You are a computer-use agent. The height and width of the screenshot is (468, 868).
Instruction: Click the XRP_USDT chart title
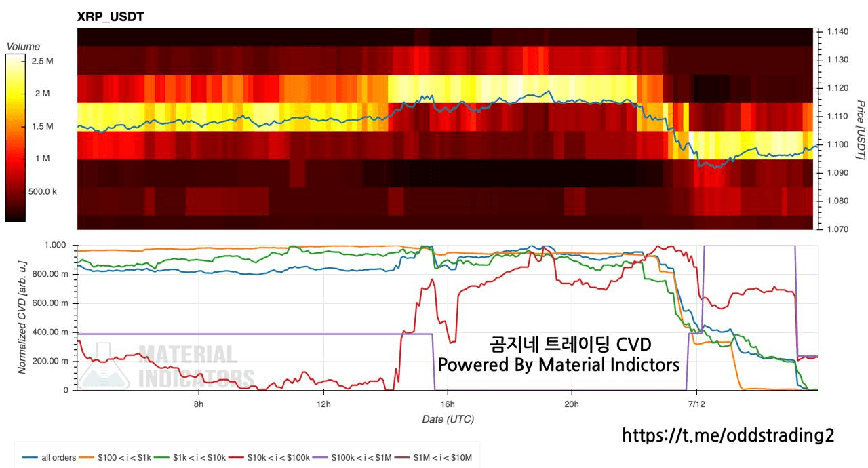click(x=111, y=16)
